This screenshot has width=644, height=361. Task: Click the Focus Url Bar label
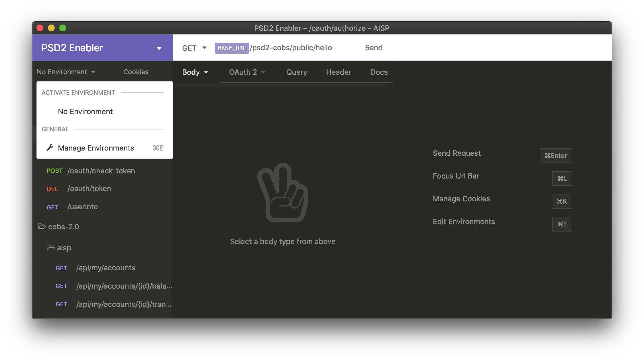click(x=456, y=176)
